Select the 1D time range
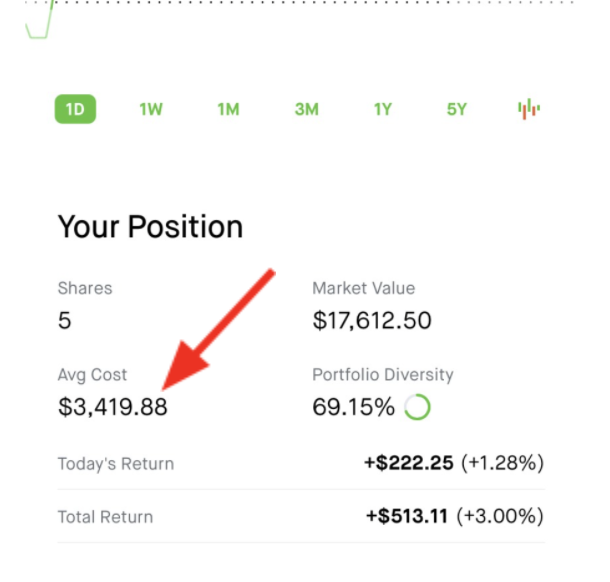Image resolution: width=610 pixels, height=582 pixels. (75, 109)
